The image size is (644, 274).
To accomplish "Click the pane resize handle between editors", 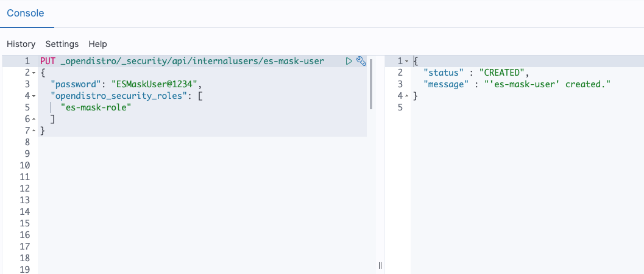I will tap(380, 265).
